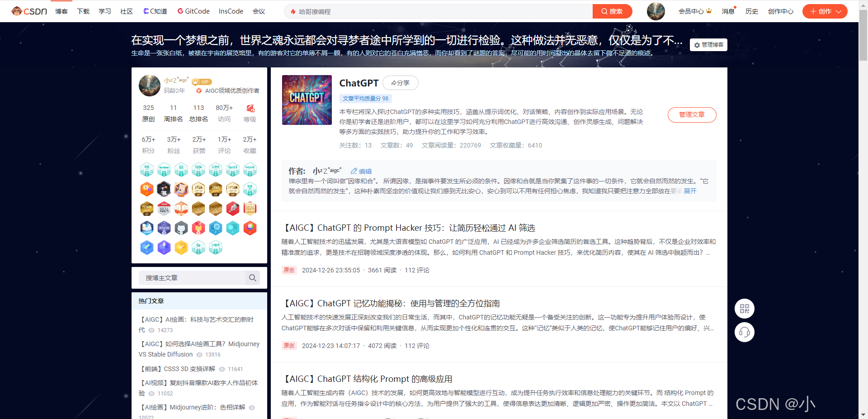Click the 文章平均质量分 98 tag
Screen dimensions: 868x419
click(365, 98)
